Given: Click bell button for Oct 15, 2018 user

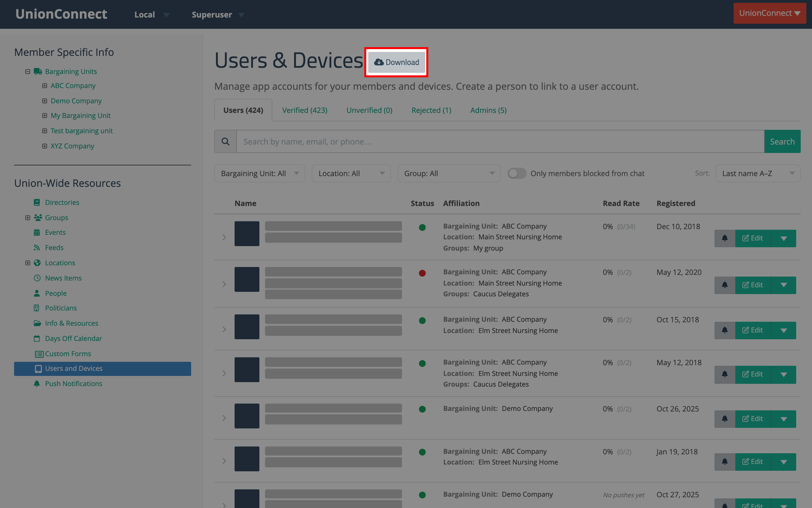Looking at the screenshot, I should [x=725, y=330].
